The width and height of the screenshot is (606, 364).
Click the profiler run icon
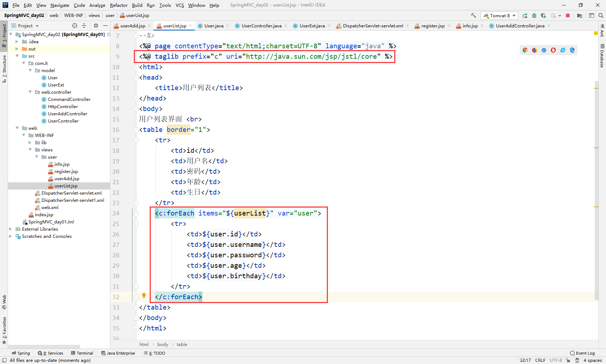point(553,15)
